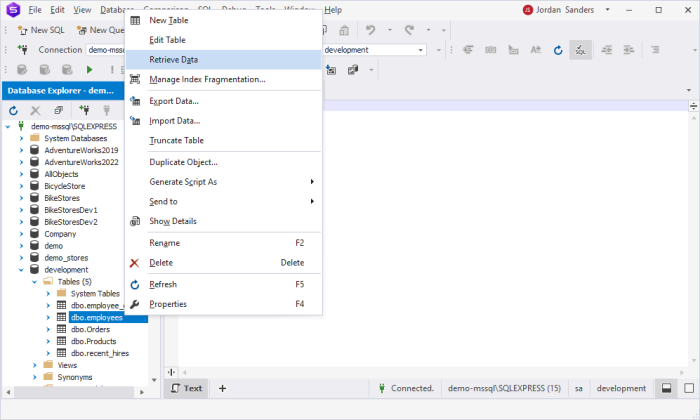Click the refresh icon beside SQL toolbar button
700x420 pixels.
(558, 50)
